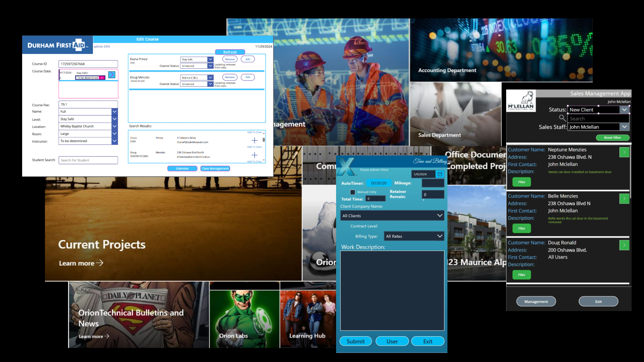The height and width of the screenshot is (362, 644).
Task: Open the Instructor dropdown showing To be determined
Action: [114, 141]
